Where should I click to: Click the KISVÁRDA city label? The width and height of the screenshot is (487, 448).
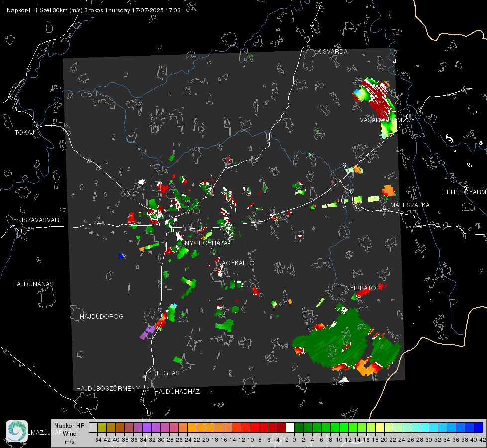point(332,52)
